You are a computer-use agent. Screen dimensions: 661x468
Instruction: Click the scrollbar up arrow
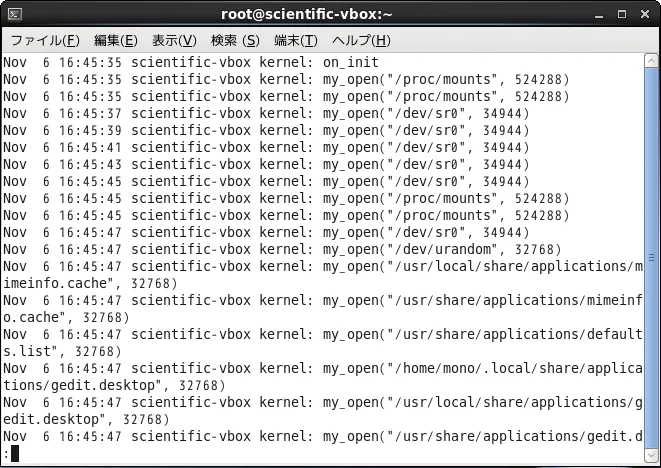pyautogui.click(x=651, y=63)
